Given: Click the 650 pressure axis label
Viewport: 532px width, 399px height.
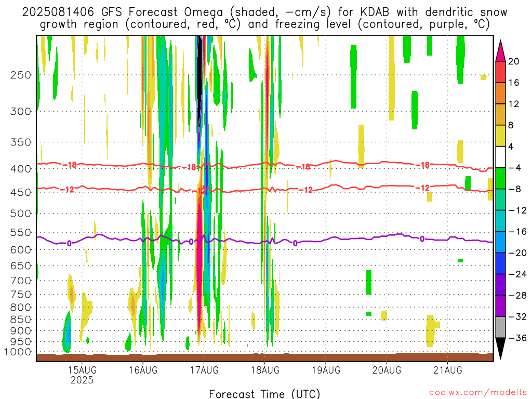Looking at the screenshot, I should [x=21, y=265].
